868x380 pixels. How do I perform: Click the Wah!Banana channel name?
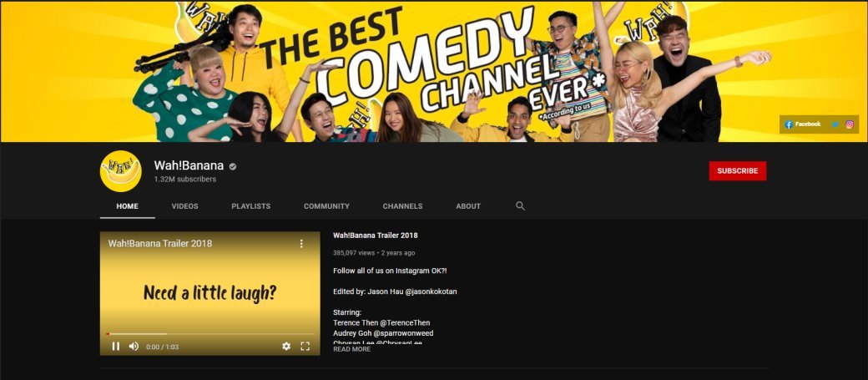click(x=189, y=165)
